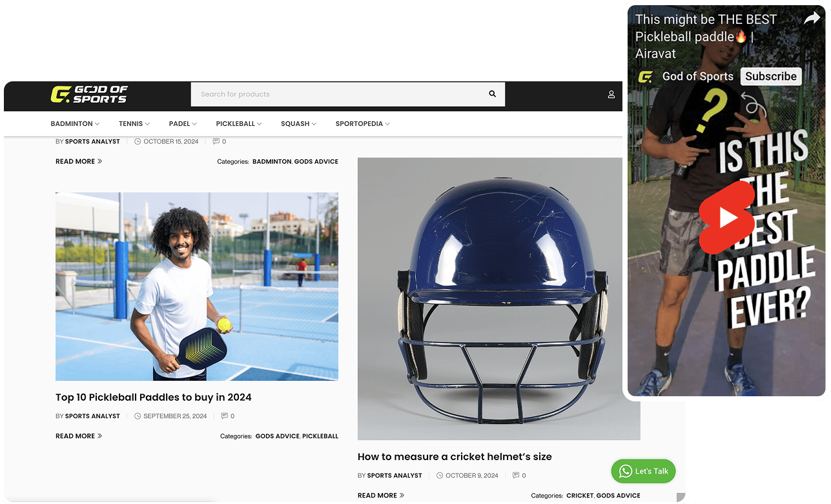Expand the Sportopedia menu
Screen dimensions: 831x504
point(362,124)
